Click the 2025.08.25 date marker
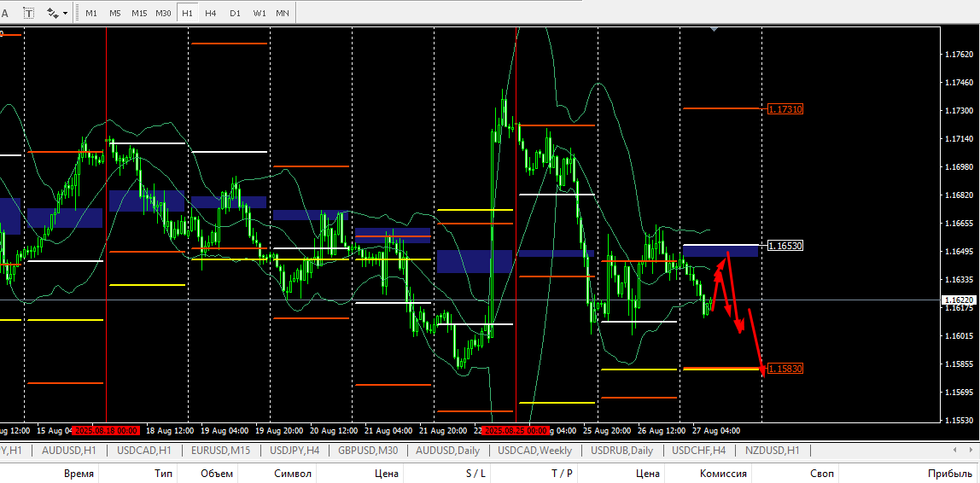This screenshot has height=483, width=980. click(516, 430)
